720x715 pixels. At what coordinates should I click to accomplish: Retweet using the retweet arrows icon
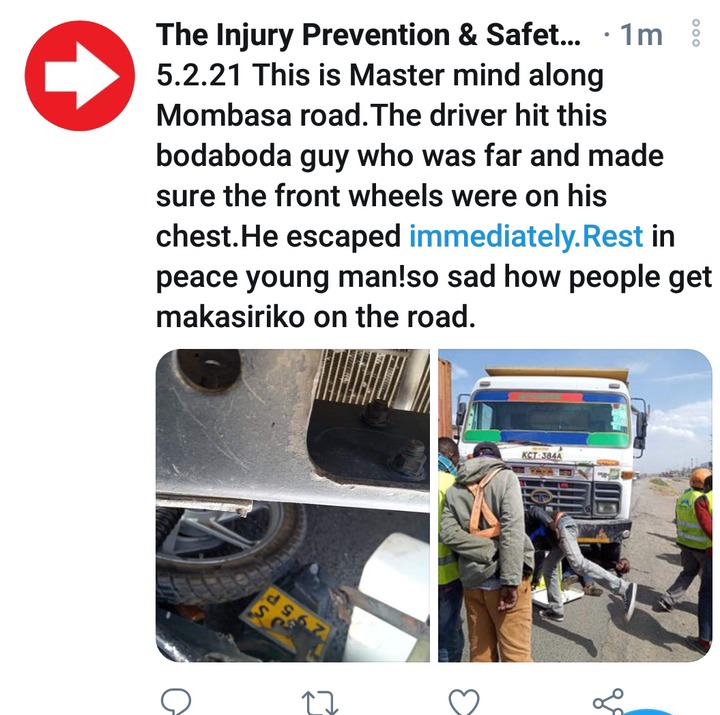pyautogui.click(x=321, y=703)
